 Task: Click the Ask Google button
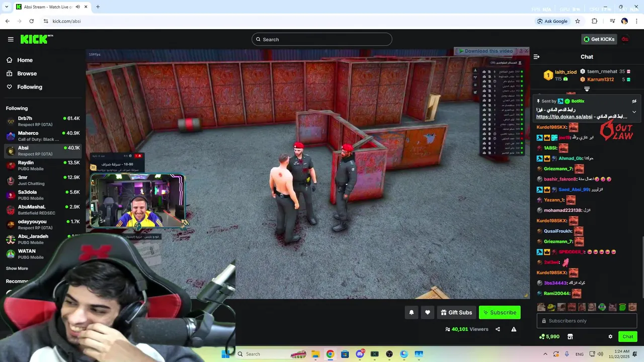552,21
